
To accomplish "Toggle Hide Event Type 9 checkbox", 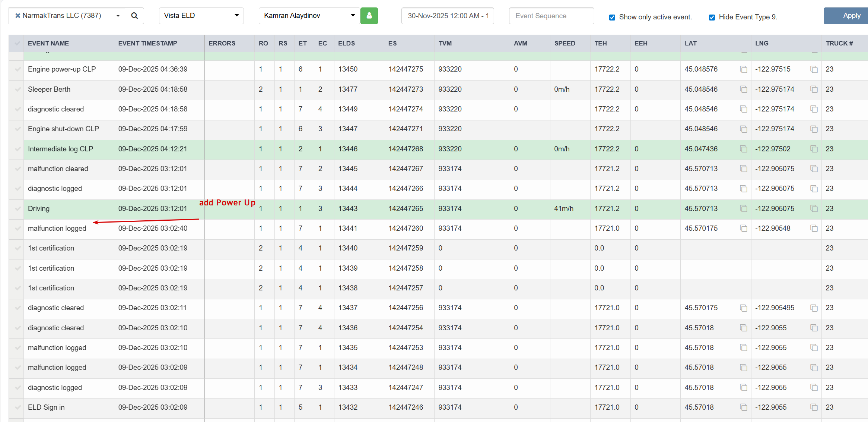I will click(x=712, y=17).
